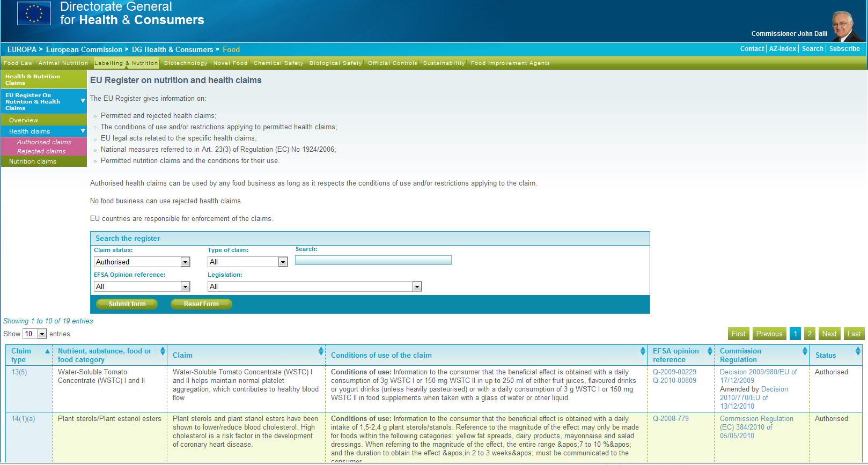The width and height of the screenshot is (868, 465).
Task: Click 'Showing 1 to 10 of 19 entries' text
Action: 48,321
